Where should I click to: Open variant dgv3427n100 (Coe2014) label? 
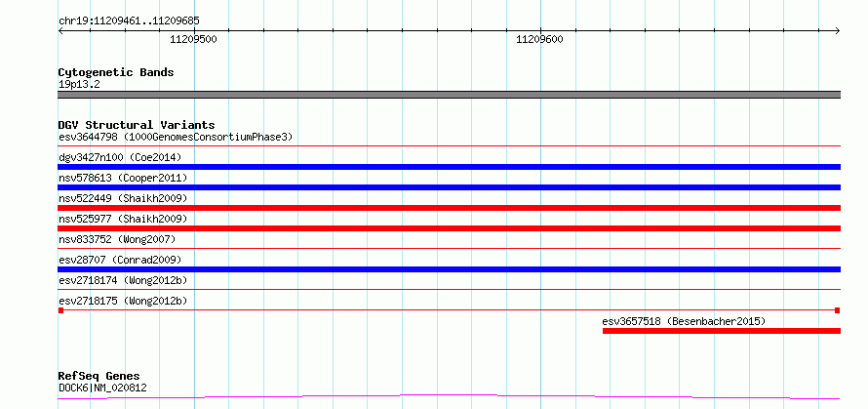[x=120, y=157]
